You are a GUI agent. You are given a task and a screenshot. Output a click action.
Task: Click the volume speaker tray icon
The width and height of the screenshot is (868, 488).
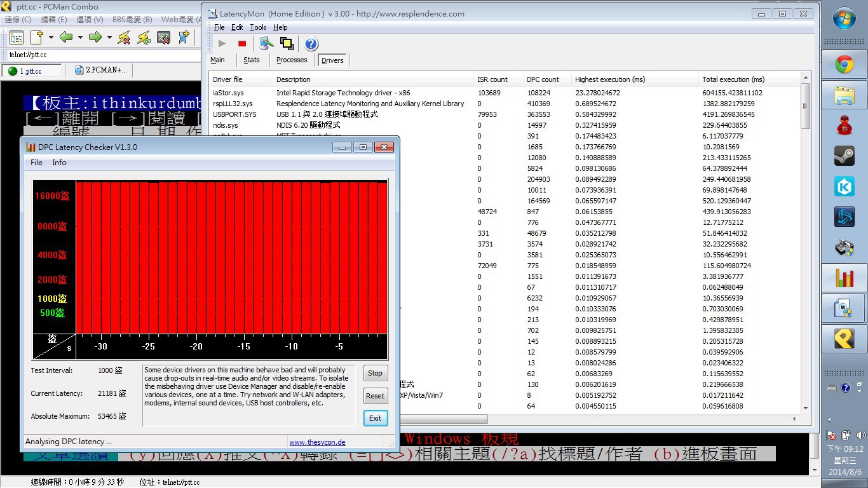(860, 435)
